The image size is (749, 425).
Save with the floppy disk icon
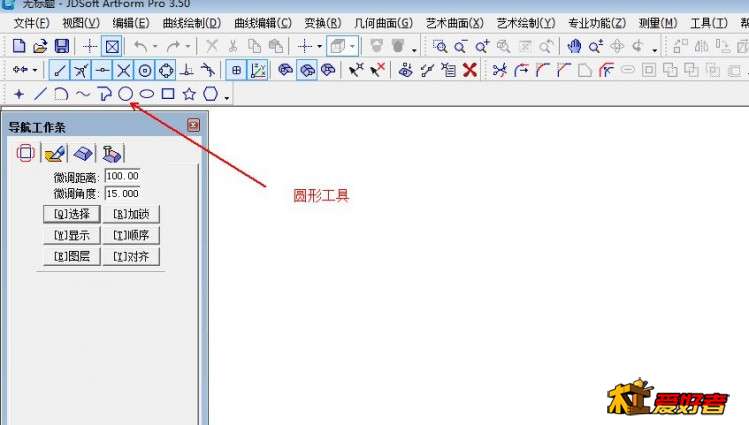62,46
